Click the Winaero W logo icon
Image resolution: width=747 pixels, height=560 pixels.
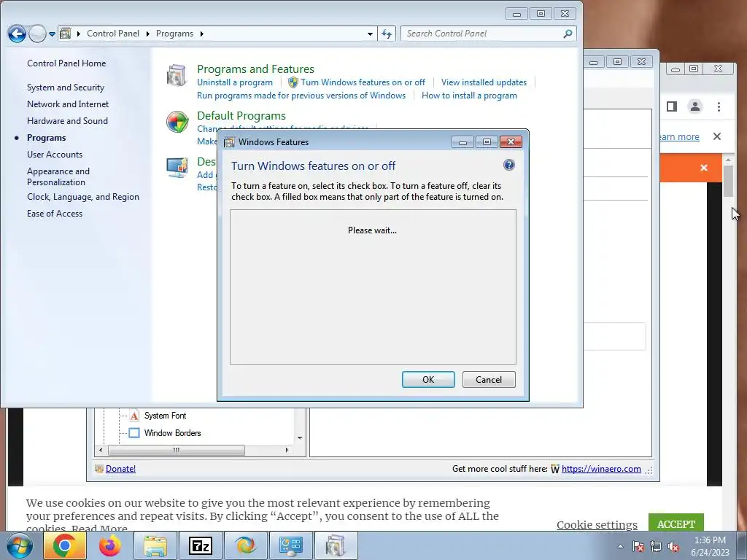[x=555, y=469]
